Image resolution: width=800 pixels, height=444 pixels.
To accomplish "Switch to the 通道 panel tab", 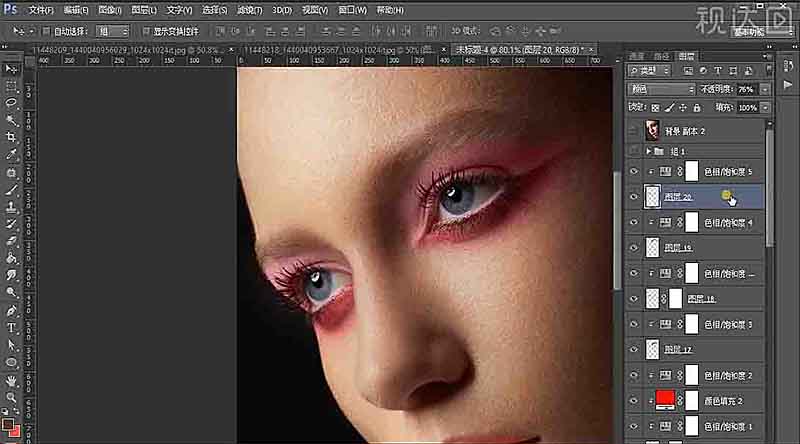I will (x=636, y=56).
